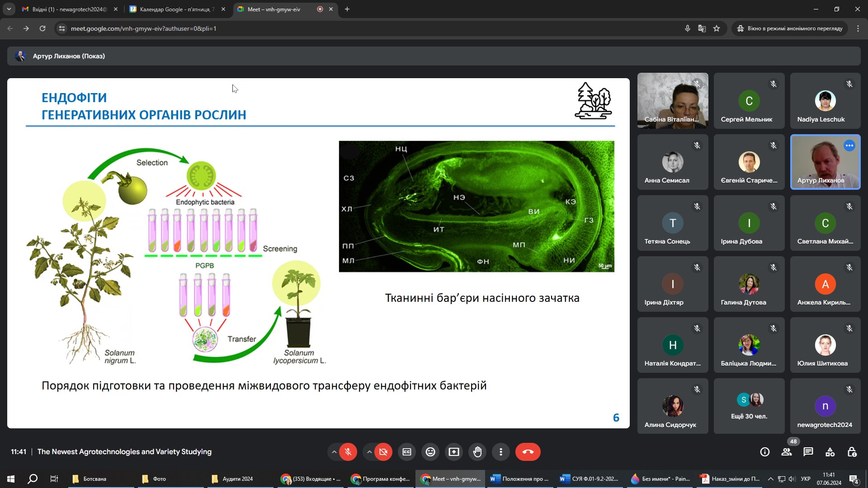
Task: Leave the call with red button
Action: 528,452
